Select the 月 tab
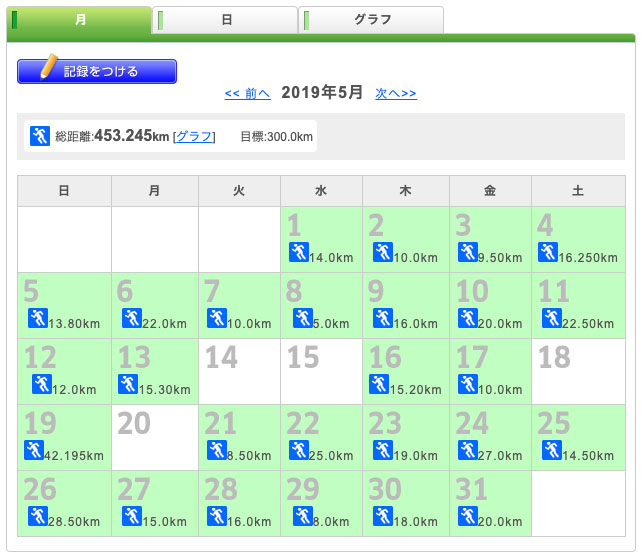 tap(80, 20)
